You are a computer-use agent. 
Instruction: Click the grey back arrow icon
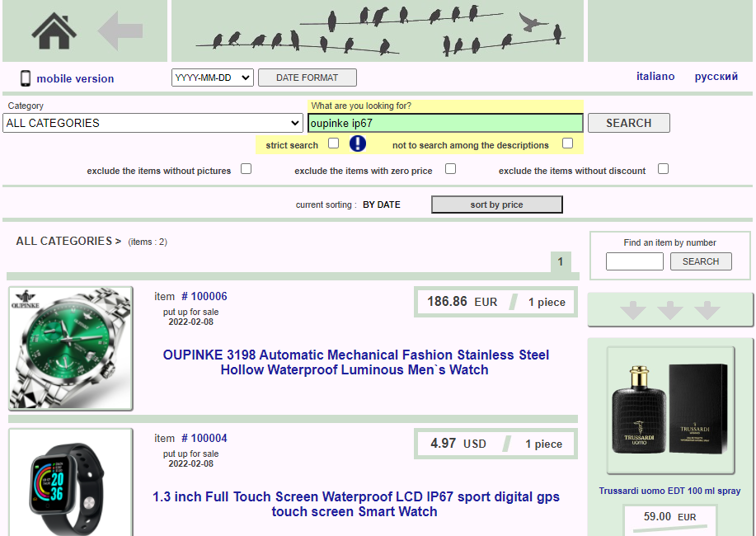coord(120,31)
